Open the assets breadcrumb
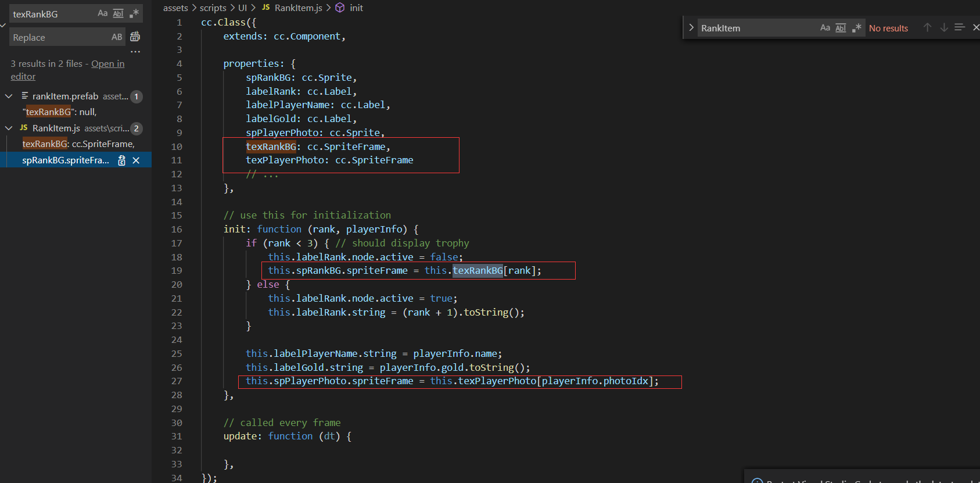Image resolution: width=980 pixels, height=483 pixels. (175, 8)
